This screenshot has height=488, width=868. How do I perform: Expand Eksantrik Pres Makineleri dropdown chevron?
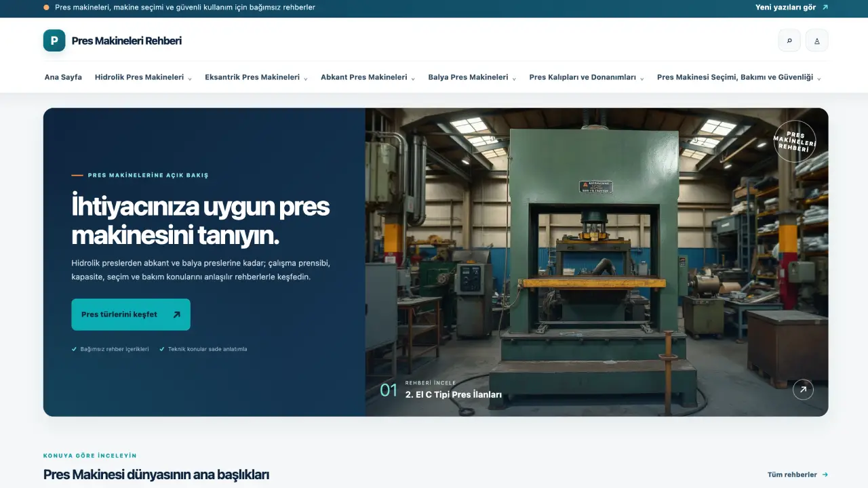pyautogui.click(x=306, y=78)
